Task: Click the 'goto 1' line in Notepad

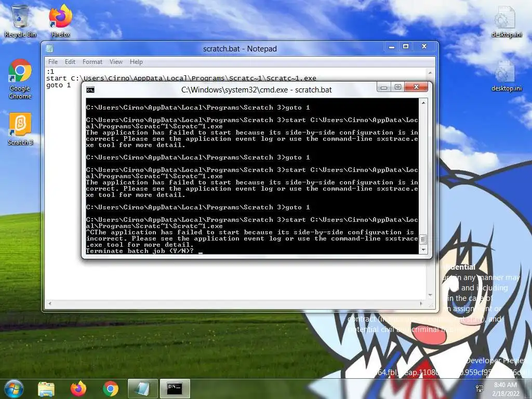Action: (58, 85)
